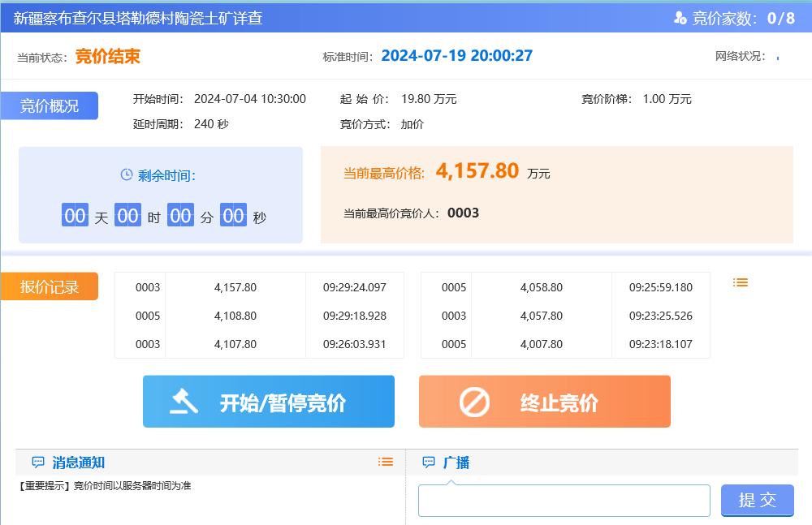The width and height of the screenshot is (812, 525).
Task: Open the message notification list icon
Action: click(x=385, y=461)
